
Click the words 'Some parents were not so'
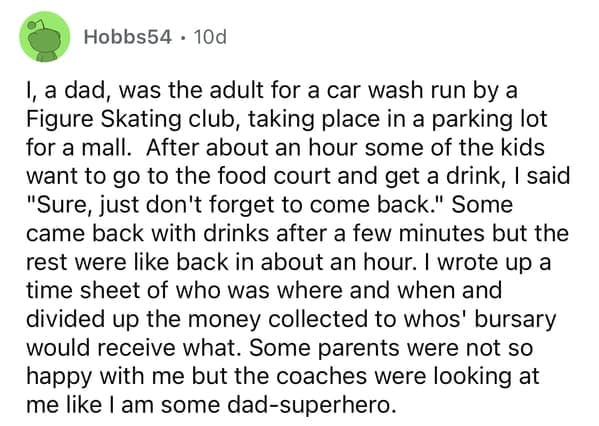point(390,348)
